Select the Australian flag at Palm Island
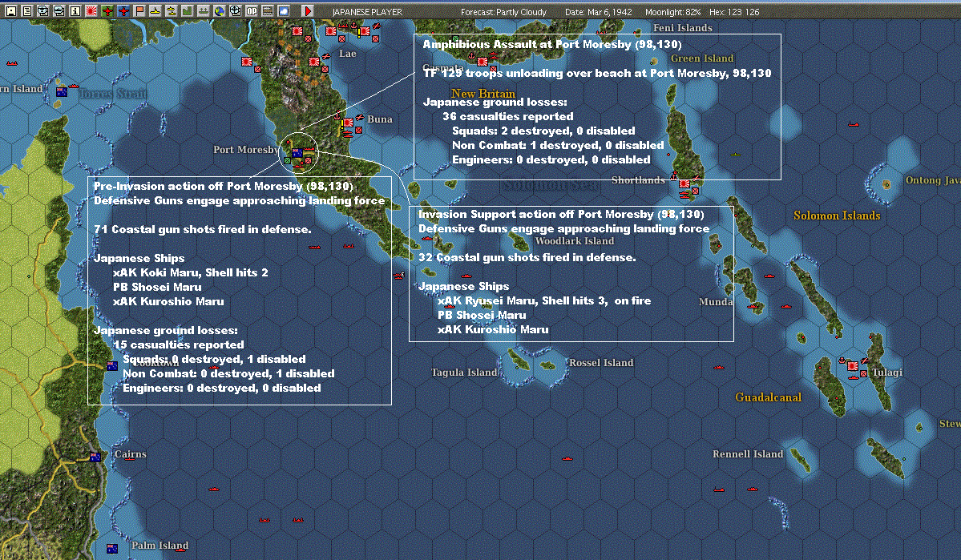 click(x=112, y=548)
